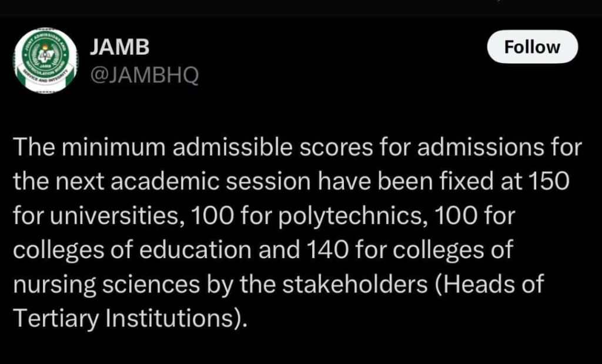Screen dimensions: 602x364
Task: Click the dark top bar above the tweet
Action: [301, 8]
